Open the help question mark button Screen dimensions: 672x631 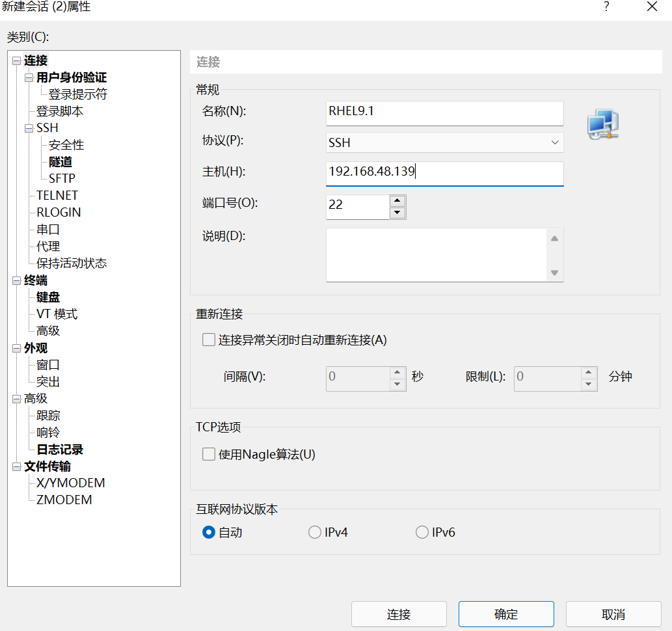click(x=606, y=7)
